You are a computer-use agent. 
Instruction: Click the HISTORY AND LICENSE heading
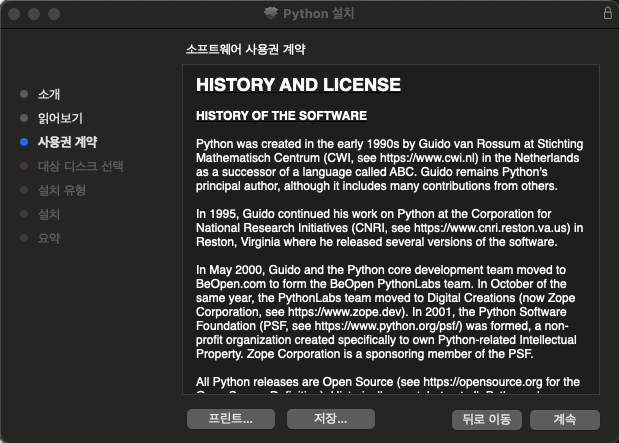coord(298,85)
